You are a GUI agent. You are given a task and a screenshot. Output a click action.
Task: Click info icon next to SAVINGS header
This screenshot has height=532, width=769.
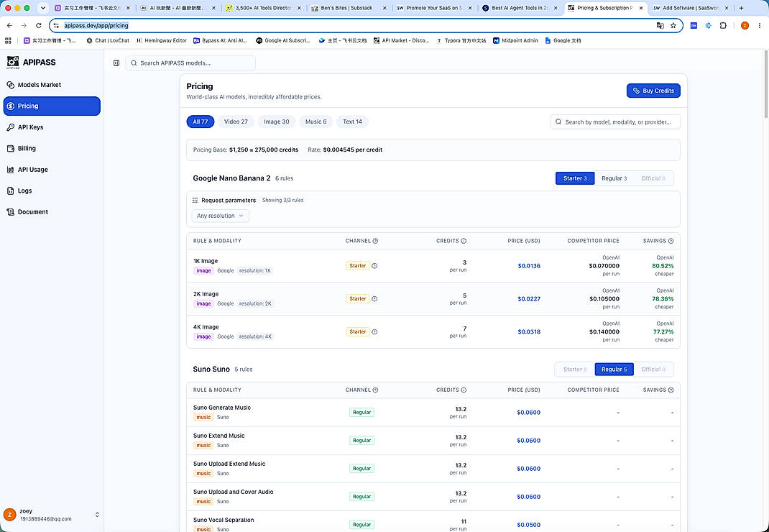point(671,241)
